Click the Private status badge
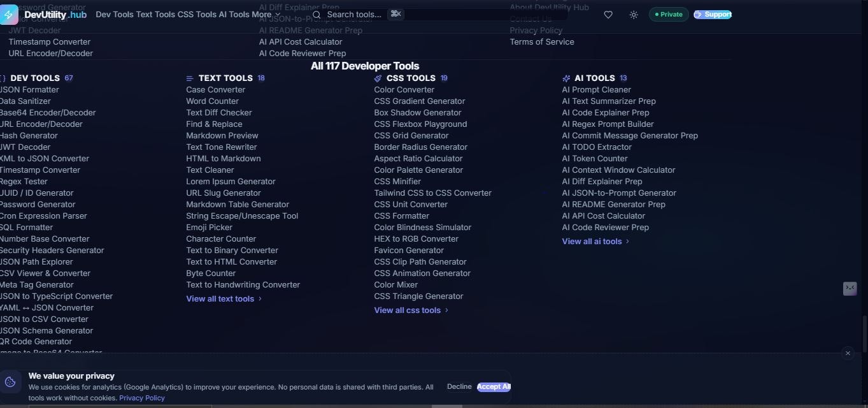This screenshot has height=408, width=868. [668, 13]
